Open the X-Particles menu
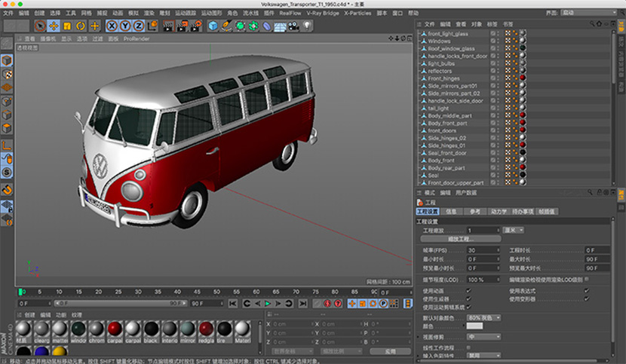626x364 pixels. [357, 13]
